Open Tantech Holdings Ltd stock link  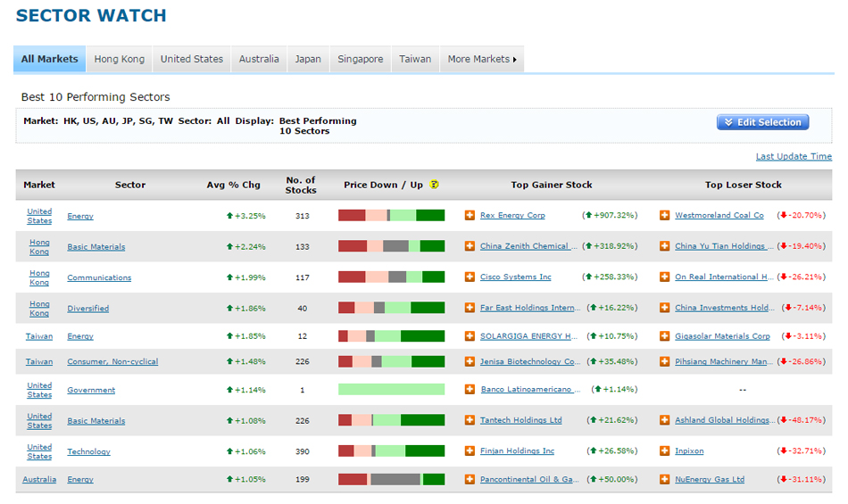coord(520,420)
